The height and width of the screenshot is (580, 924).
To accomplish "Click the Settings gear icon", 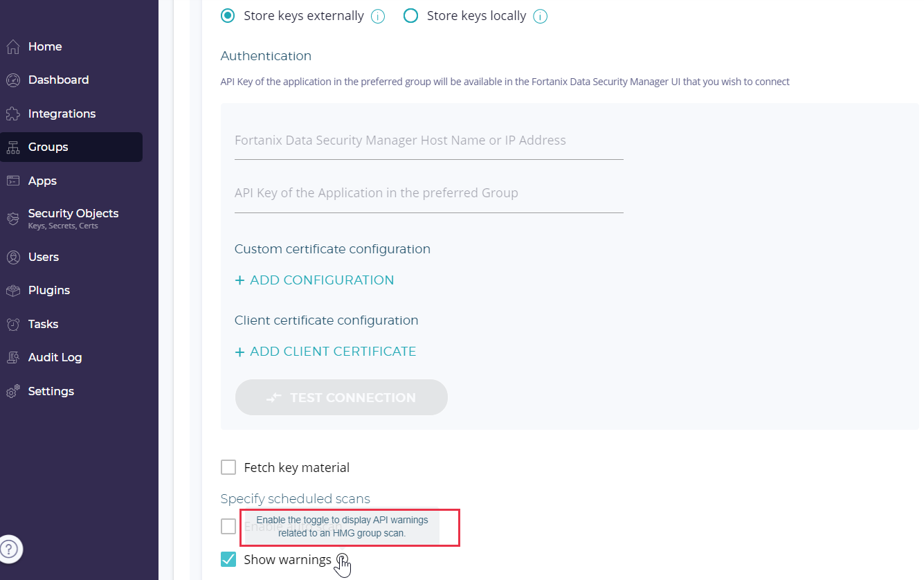I will 12,392.
